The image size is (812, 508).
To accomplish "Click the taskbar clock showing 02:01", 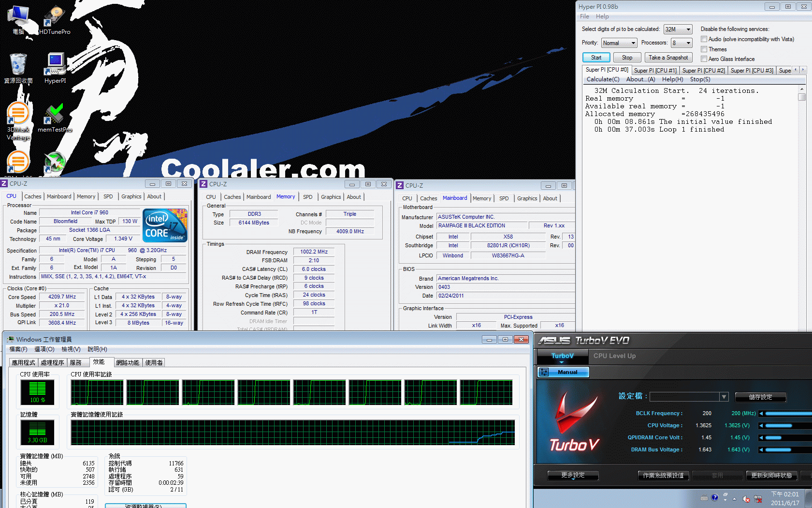I will pos(785,499).
